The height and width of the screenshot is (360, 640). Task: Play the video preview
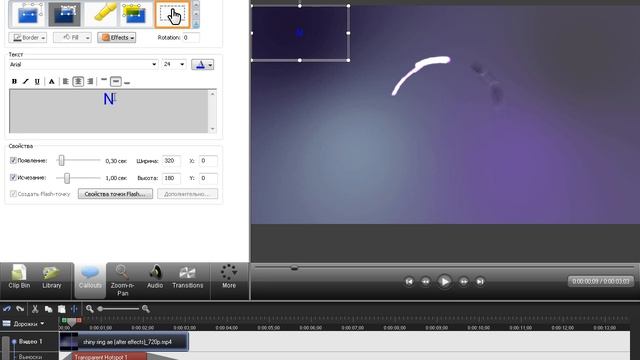pos(444,281)
